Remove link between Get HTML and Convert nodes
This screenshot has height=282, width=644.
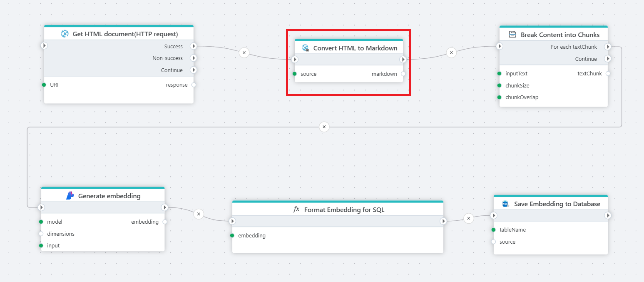pyautogui.click(x=244, y=53)
